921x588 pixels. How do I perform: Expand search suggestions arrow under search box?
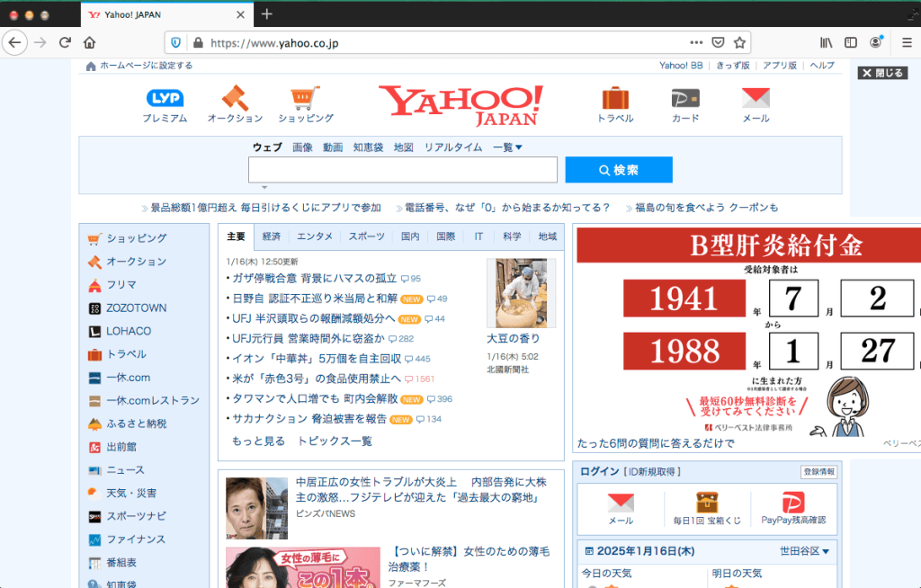point(264,187)
